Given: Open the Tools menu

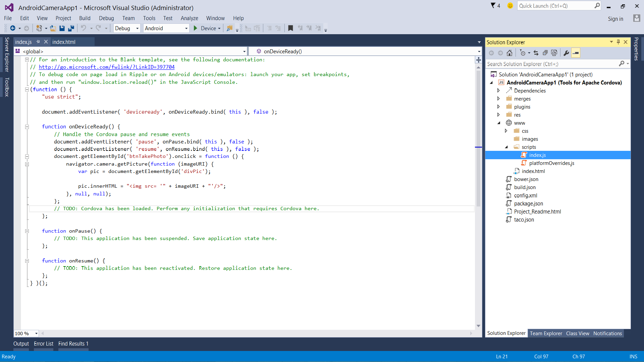Looking at the screenshot, I should coord(149,18).
